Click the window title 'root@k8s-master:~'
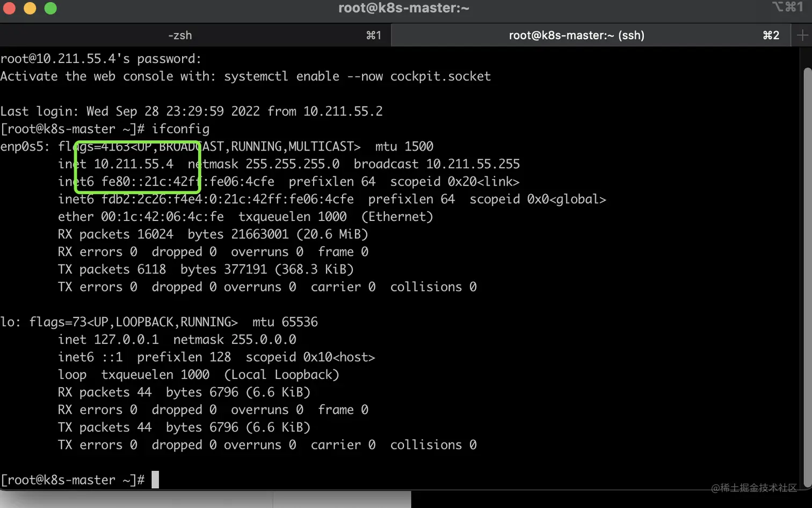 click(404, 8)
